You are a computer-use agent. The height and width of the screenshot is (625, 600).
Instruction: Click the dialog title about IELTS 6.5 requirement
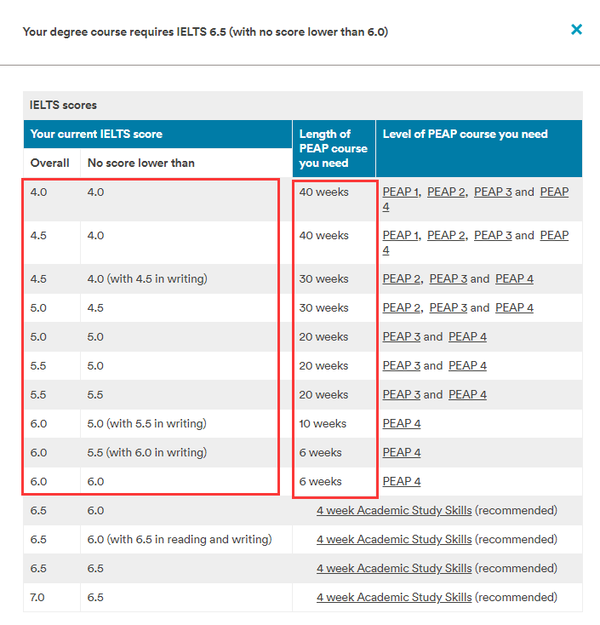click(x=205, y=32)
